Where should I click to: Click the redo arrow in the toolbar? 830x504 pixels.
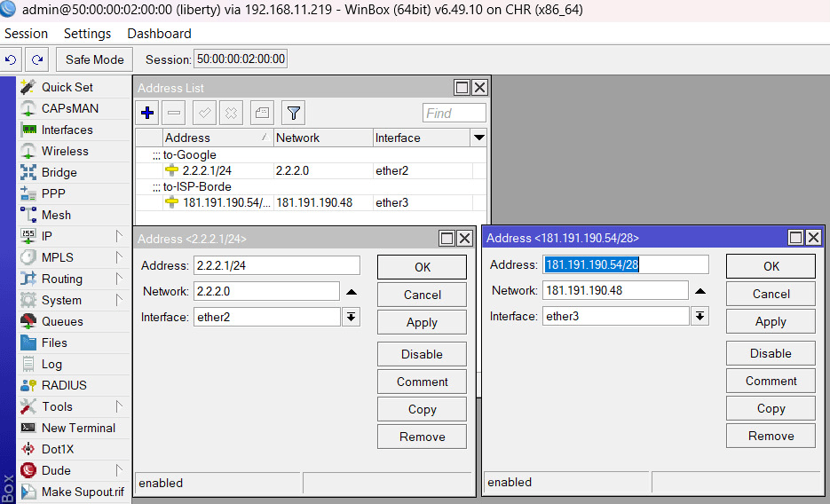37,59
